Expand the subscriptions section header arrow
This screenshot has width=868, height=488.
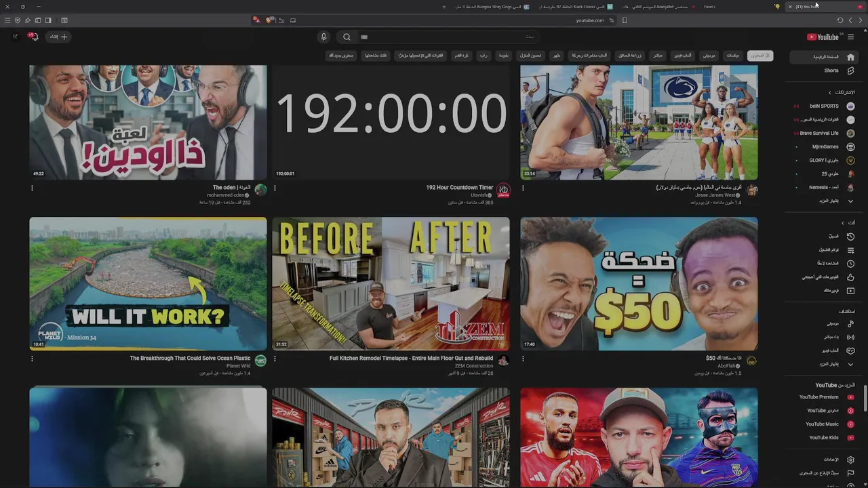[x=829, y=93]
